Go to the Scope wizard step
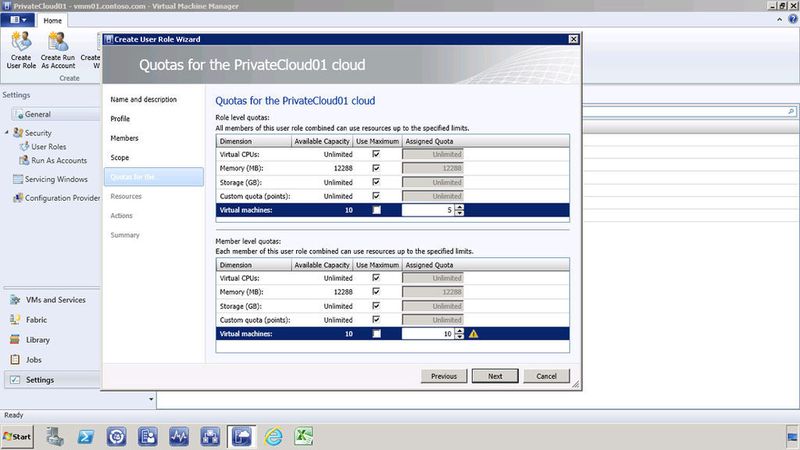This screenshot has height=450, width=800. click(x=119, y=158)
